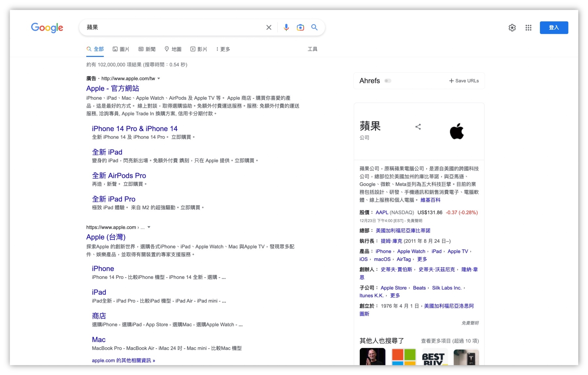The width and height of the screenshot is (588, 375).
Task: Clear the search query with the X icon
Action: [x=269, y=27]
